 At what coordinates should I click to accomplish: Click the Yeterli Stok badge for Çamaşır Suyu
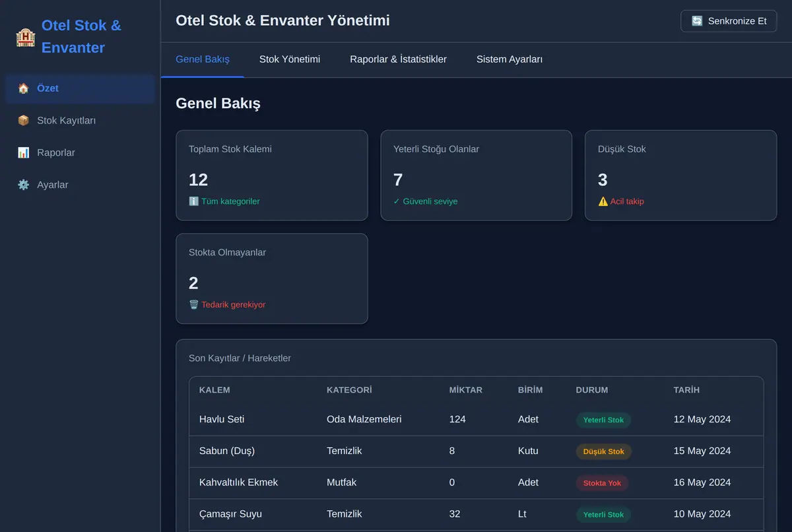tap(603, 515)
